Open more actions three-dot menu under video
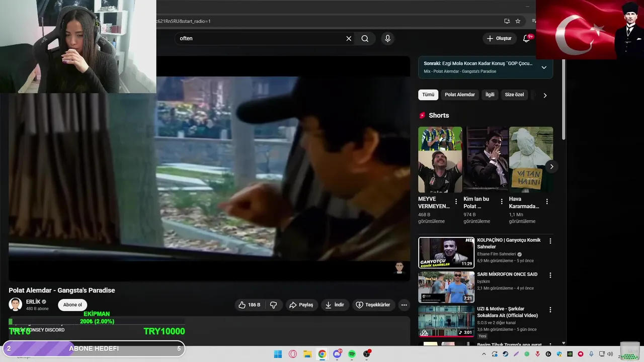Image resolution: width=644 pixels, height=362 pixels. click(404, 305)
